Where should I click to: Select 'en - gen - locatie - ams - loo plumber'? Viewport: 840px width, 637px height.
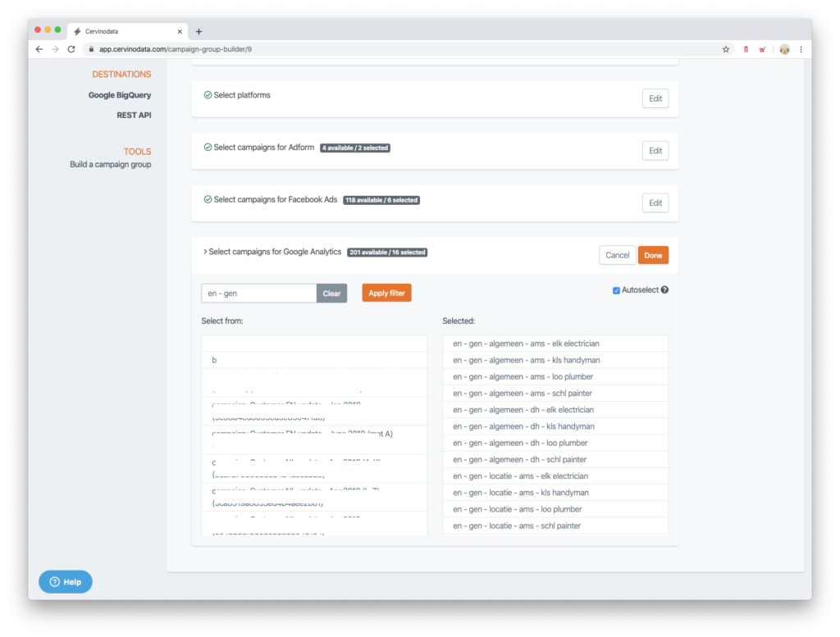coord(555,510)
